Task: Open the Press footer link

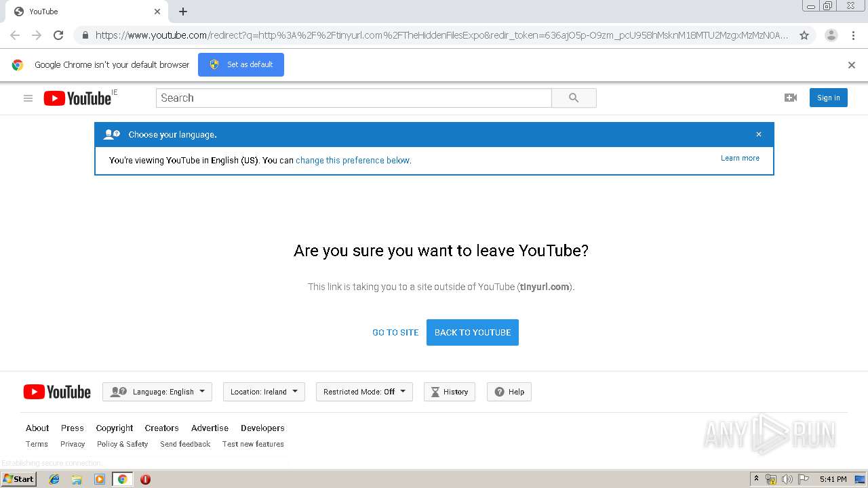Action: pos(73,428)
